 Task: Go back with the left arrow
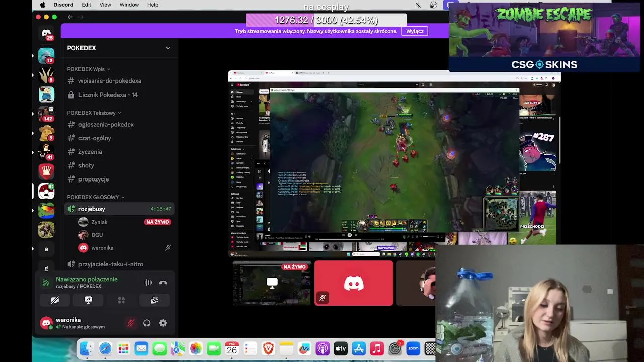click(x=71, y=17)
